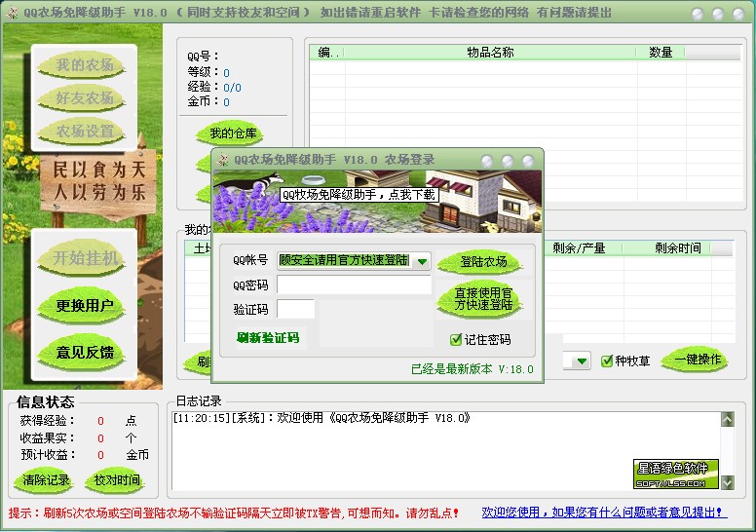
Task: Click the 编.. column header
Action: point(327,52)
